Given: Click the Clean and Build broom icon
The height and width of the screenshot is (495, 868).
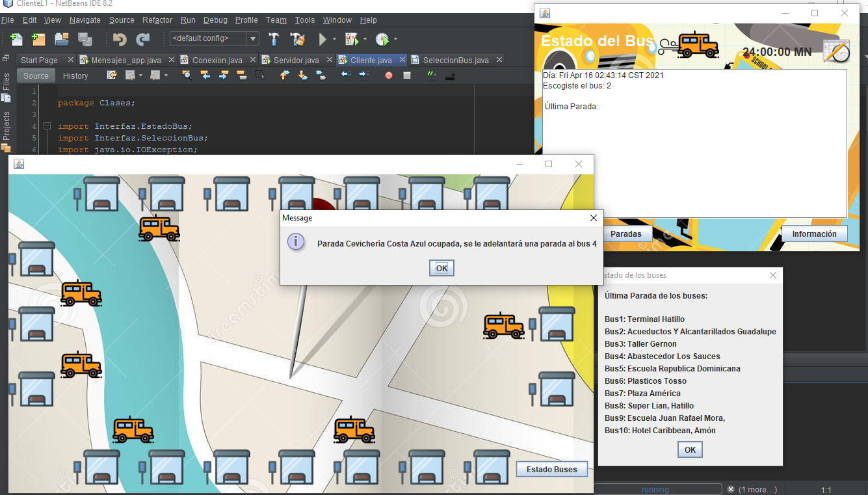Looking at the screenshot, I should [x=298, y=39].
